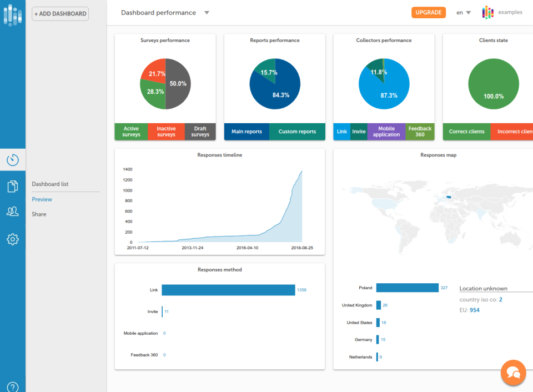Click the Collectors performance title

tap(384, 40)
